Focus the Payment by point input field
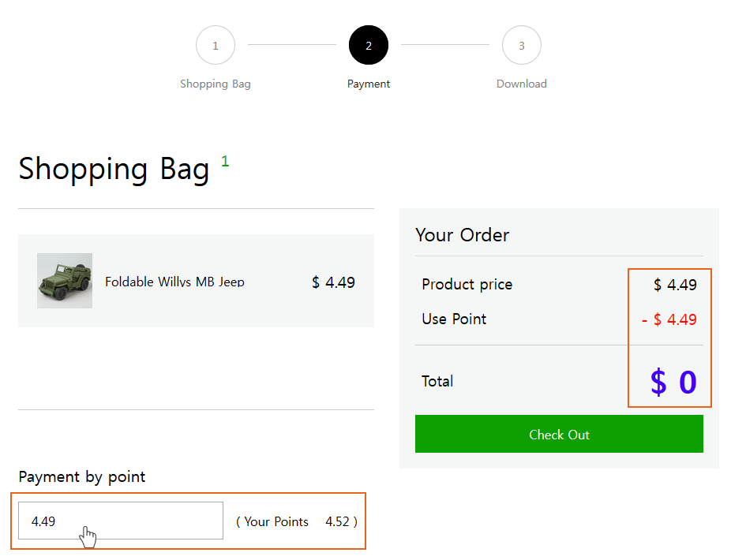The image size is (731, 560). [x=121, y=521]
